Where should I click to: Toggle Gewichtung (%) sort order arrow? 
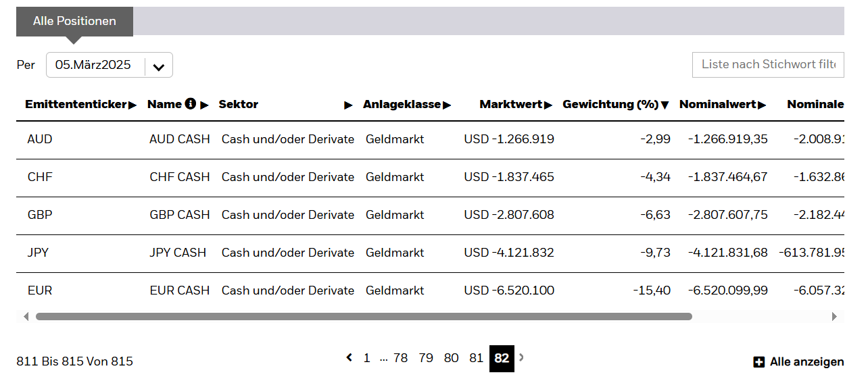click(x=665, y=105)
